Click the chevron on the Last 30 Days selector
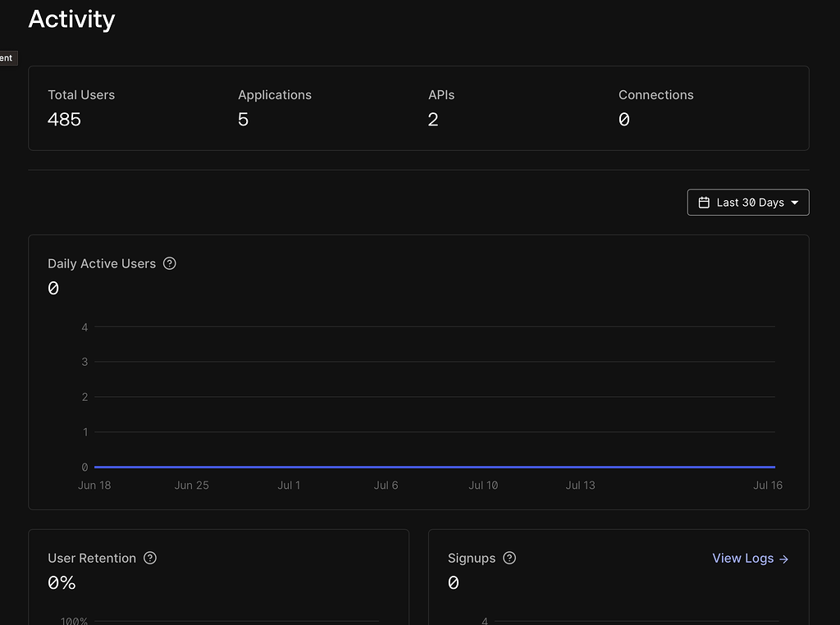 [x=793, y=202]
